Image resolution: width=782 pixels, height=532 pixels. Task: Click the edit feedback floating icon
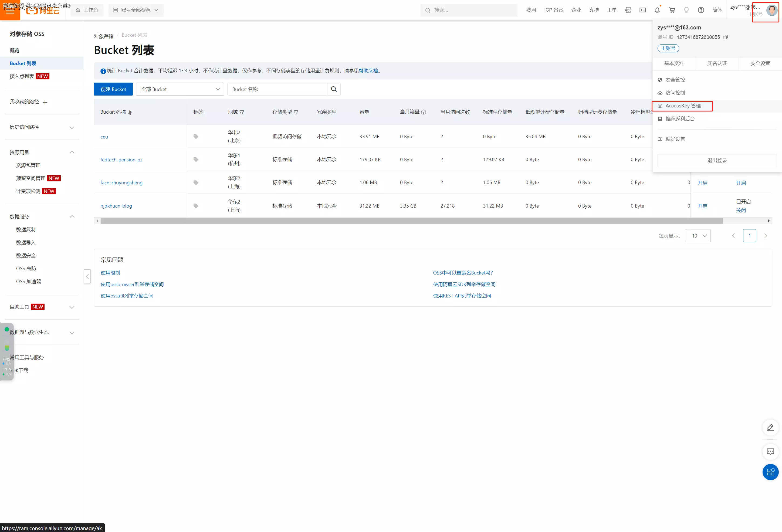[x=770, y=427]
